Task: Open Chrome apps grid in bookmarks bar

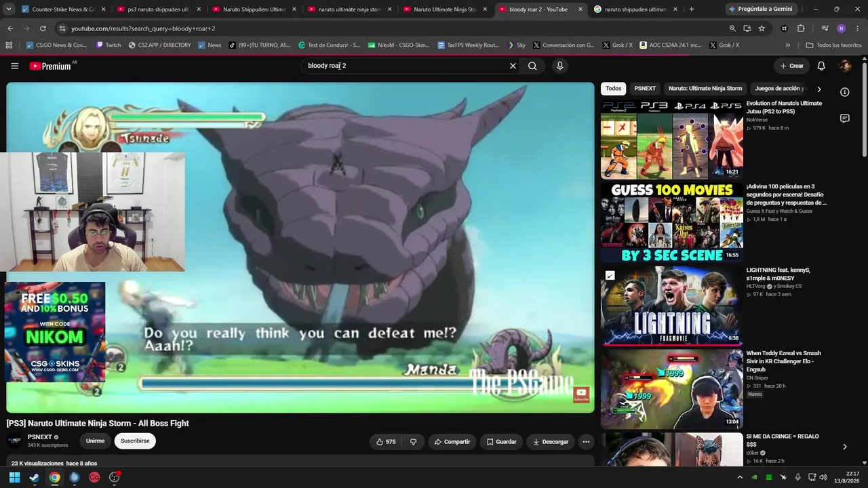Action: pyautogui.click(x=9, y=45)
